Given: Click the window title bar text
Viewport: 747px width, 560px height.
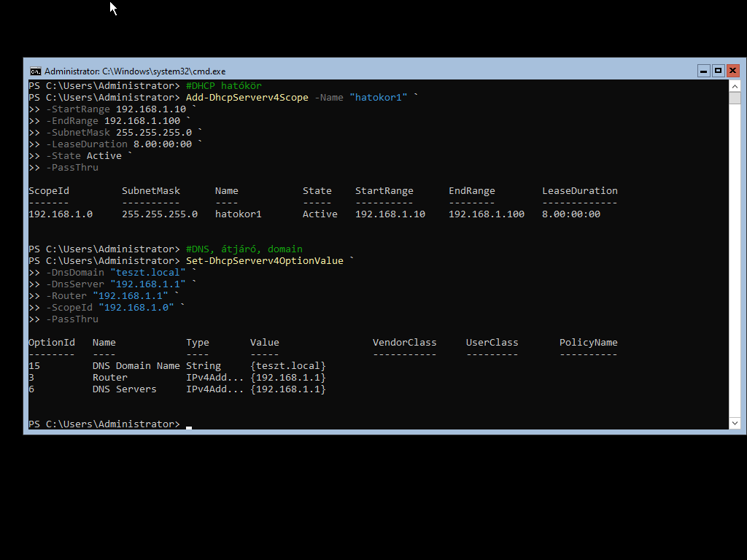Looking at the screenshot, I should click(x=135, y=71).
